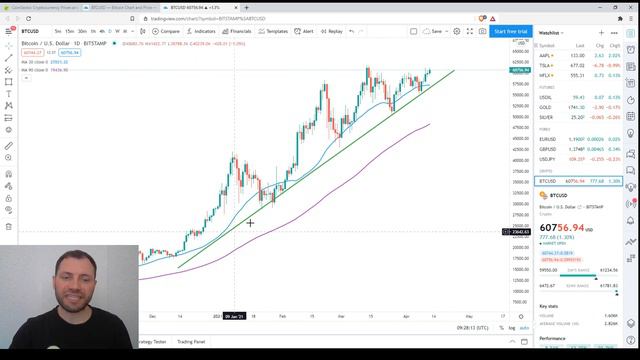This screenshot has height=360, width=640.
Task: Toggle log scale on price axis
Action: pos(512,328)
